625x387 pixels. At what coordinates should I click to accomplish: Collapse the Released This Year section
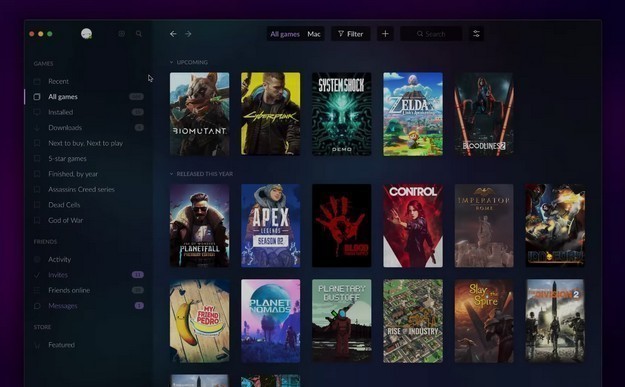[x=171, y=174]
